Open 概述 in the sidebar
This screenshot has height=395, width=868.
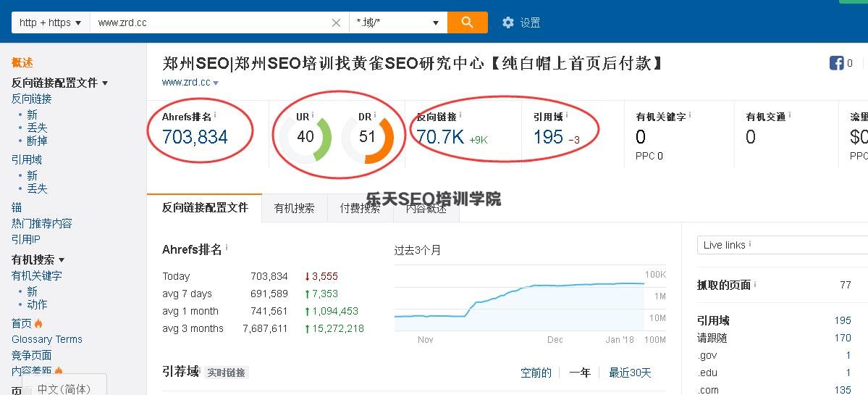[22, 62]
